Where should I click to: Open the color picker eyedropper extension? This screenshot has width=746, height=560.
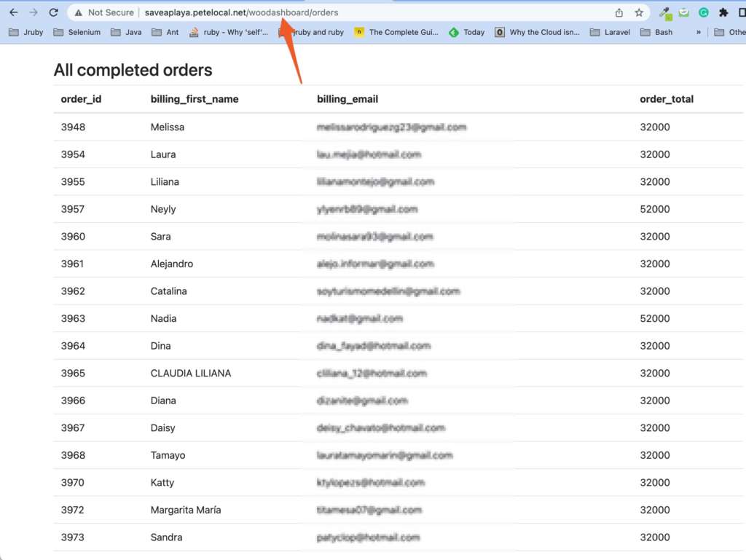tap(664, 12)
